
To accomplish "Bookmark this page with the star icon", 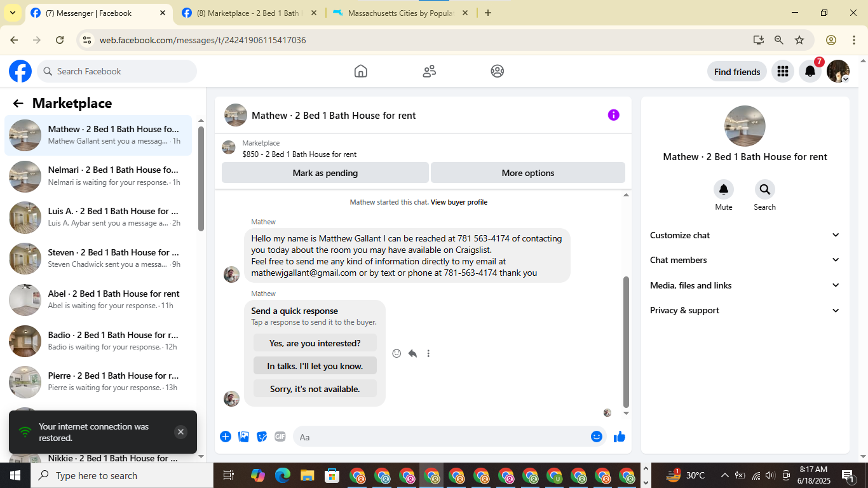I will pyautogui.click(x=799, y=40).
